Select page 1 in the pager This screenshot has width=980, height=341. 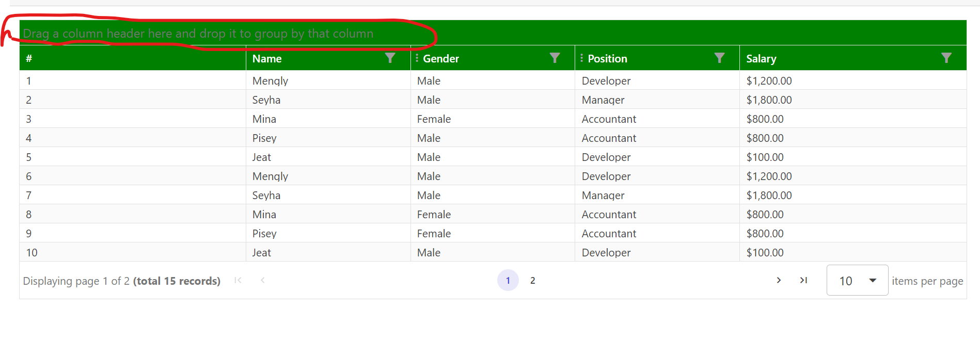(x=508, y=280)
